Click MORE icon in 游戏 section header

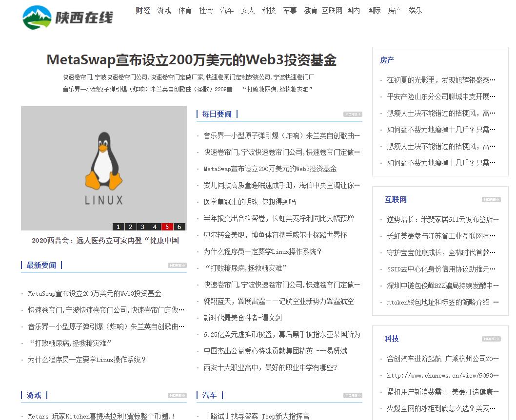[x=177, y=395]
